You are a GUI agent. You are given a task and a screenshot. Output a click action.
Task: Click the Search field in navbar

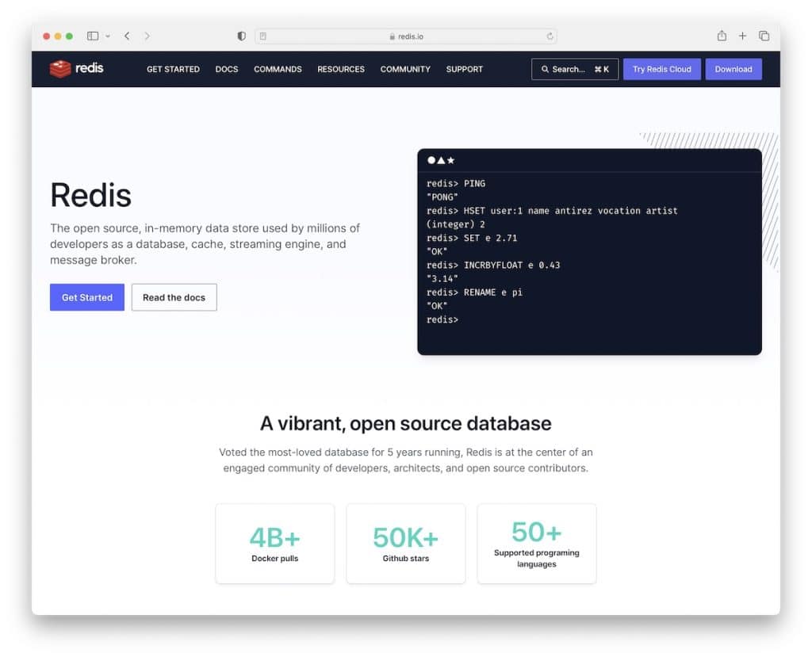tap(575, 69)
